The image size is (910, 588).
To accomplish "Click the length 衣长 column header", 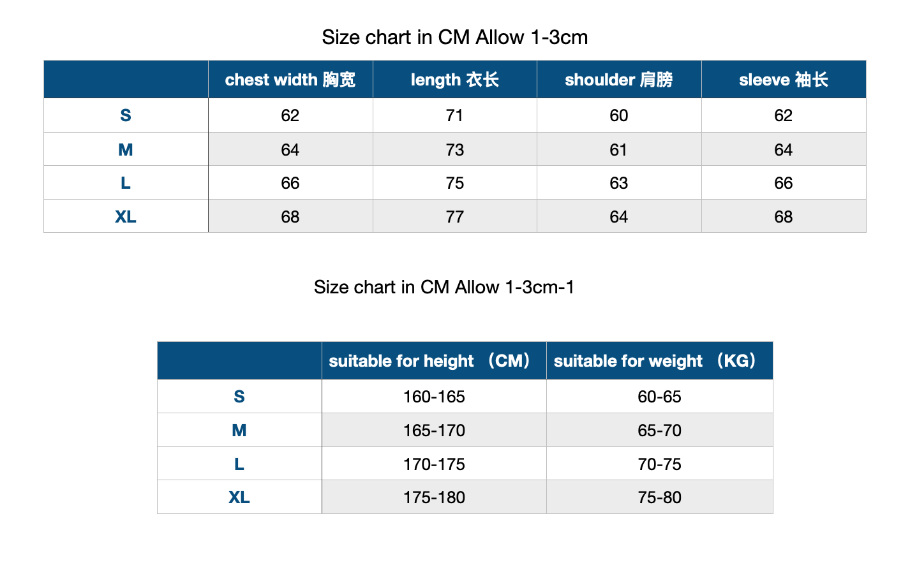I will pos(454,80).
